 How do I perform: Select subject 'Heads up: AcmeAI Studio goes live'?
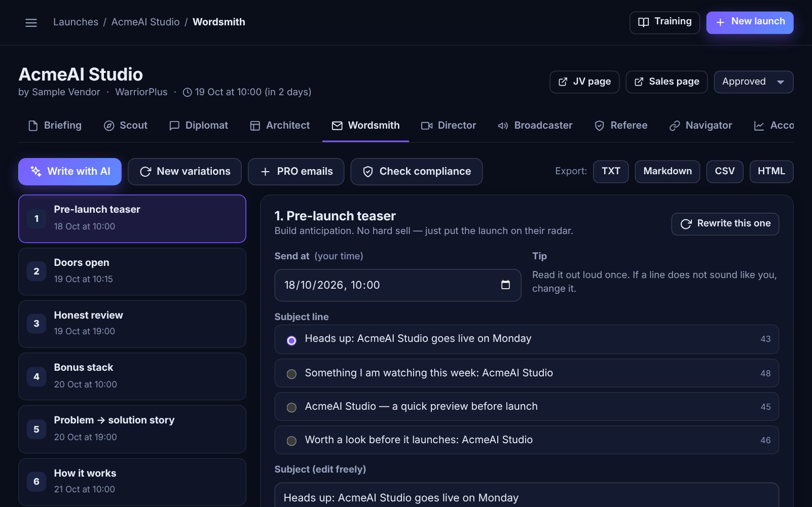526,339
